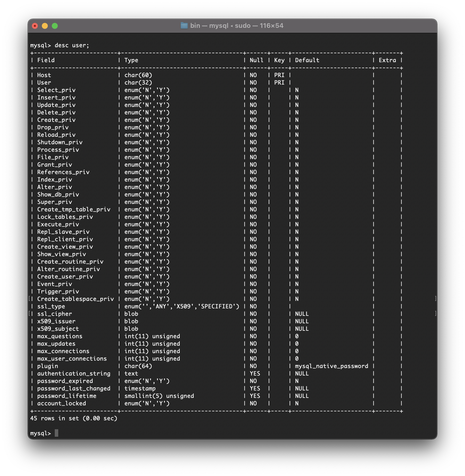This screenshot has width=465, height=476.
Task: Click the "Create_routine_priv" field name
Action: click(70, 262)
